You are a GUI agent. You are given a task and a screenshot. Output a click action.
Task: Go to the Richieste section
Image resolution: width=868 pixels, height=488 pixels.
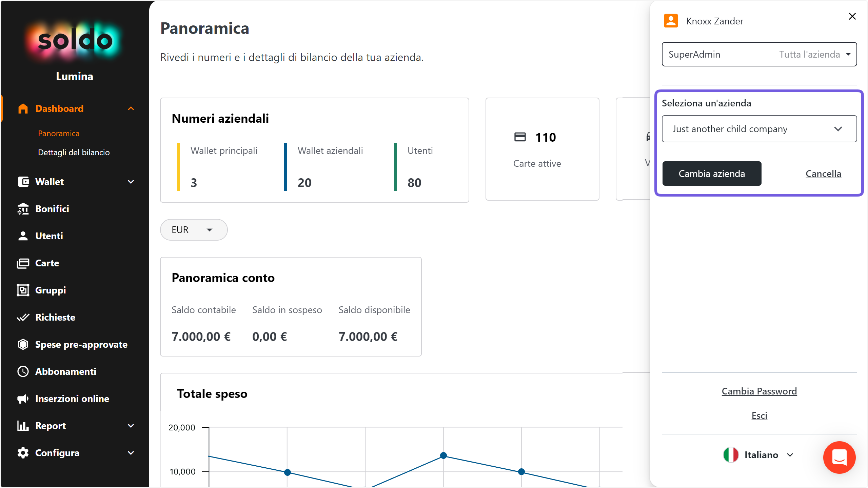[x=55, y=317]
